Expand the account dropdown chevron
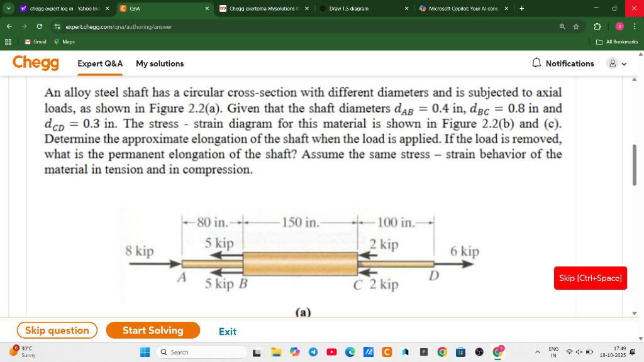The width and height of the screenshot is (644, 362). tap(625, 64)
